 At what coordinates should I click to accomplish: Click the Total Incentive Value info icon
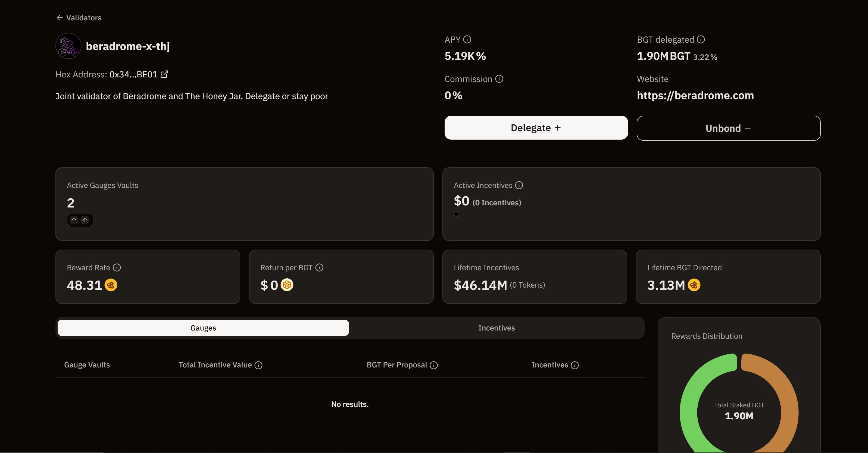pyautogui.click(x=258, y=365)
